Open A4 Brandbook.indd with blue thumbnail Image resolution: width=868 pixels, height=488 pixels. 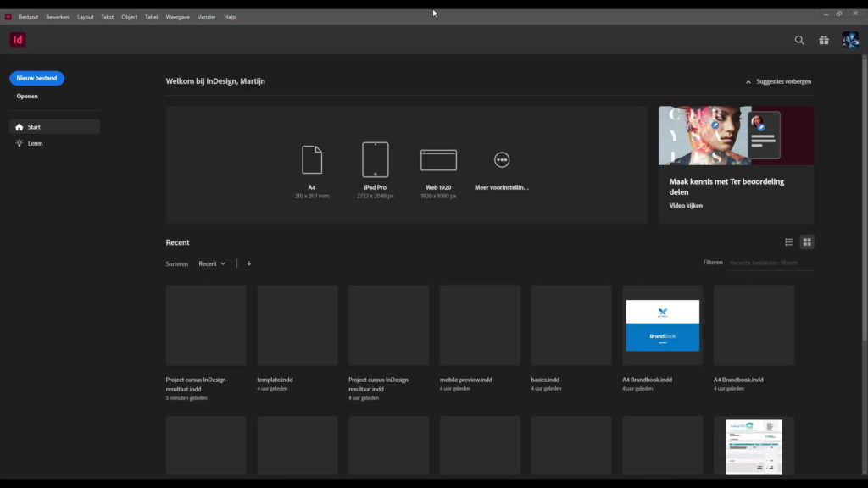coord(663,325)
